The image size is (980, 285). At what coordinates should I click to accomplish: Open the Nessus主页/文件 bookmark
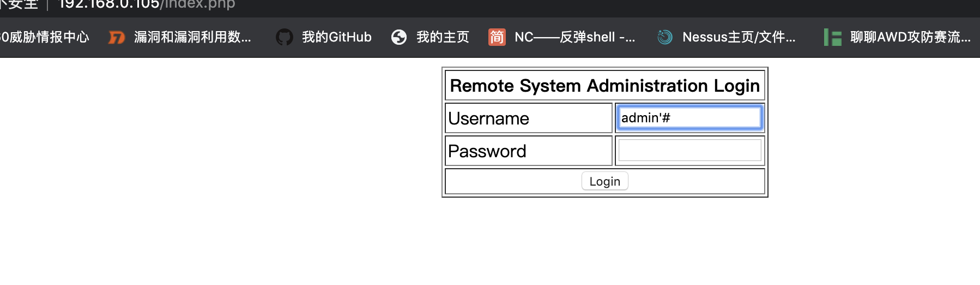pyautogui.click(x=739, y=37)
